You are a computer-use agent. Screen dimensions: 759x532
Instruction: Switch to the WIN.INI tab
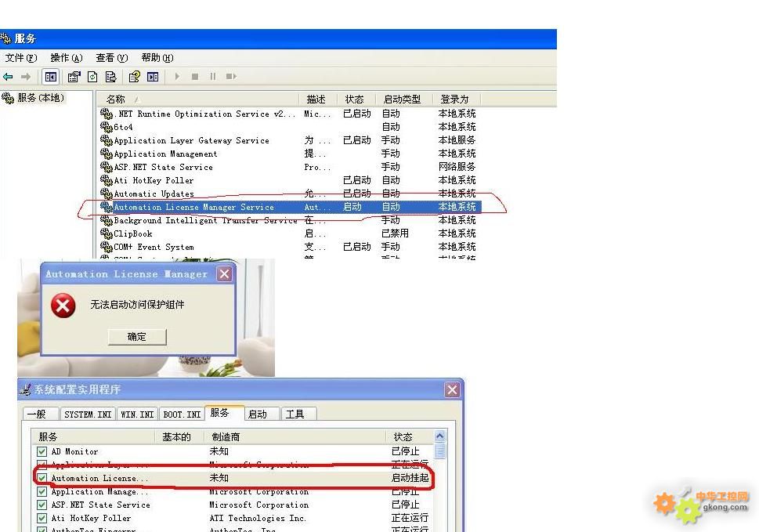pyautogui.click(x=137, y=414)
